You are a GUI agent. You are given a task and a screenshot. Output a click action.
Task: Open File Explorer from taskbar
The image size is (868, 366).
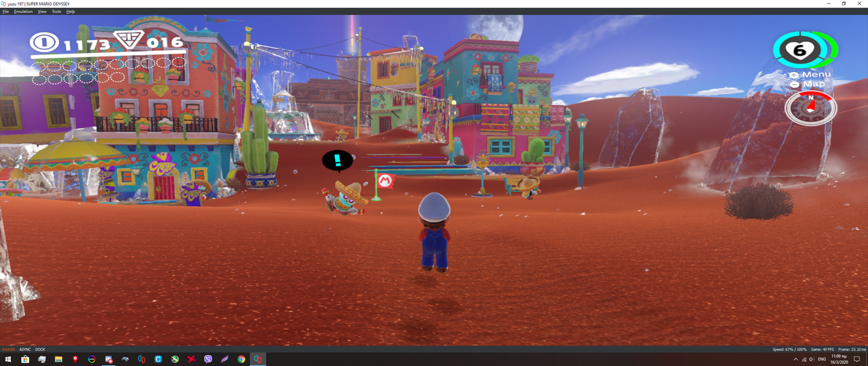coord(58,359)
